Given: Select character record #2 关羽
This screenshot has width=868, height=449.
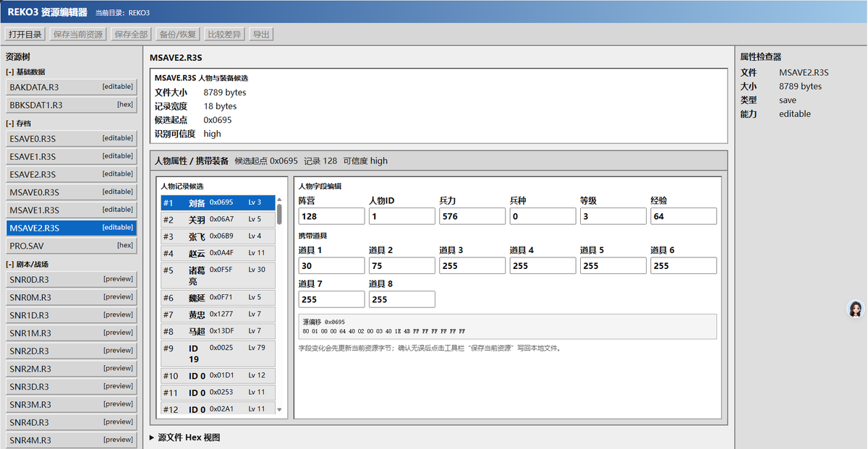Looking at the screenshot, I should click(218, 220).
